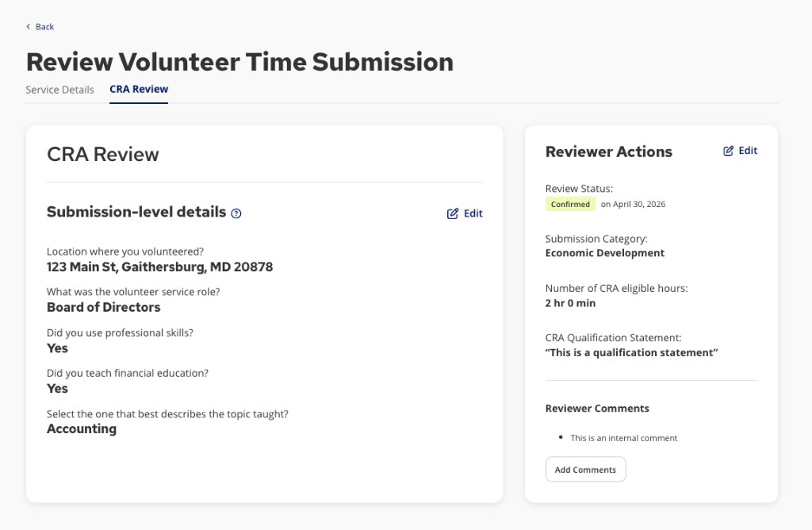The width and height of the screenshot is (812, 530).
Task: Open the Service Details tab
Action: coord(59,90)
